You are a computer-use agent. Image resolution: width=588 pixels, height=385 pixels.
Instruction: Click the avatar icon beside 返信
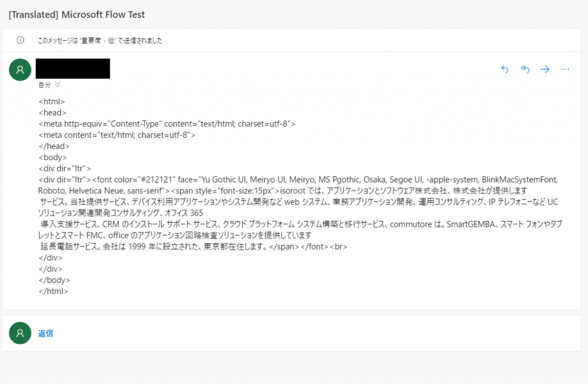(x=20, y=333)
